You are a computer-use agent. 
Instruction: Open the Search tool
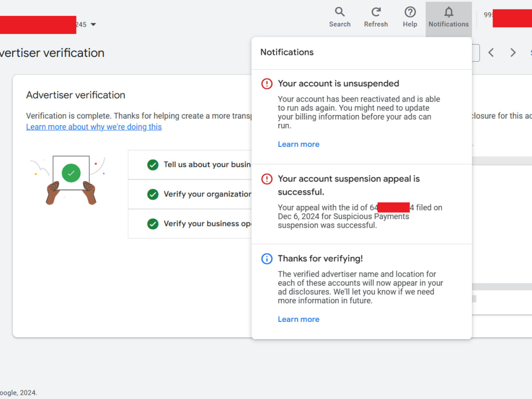(x=339, y=18)
